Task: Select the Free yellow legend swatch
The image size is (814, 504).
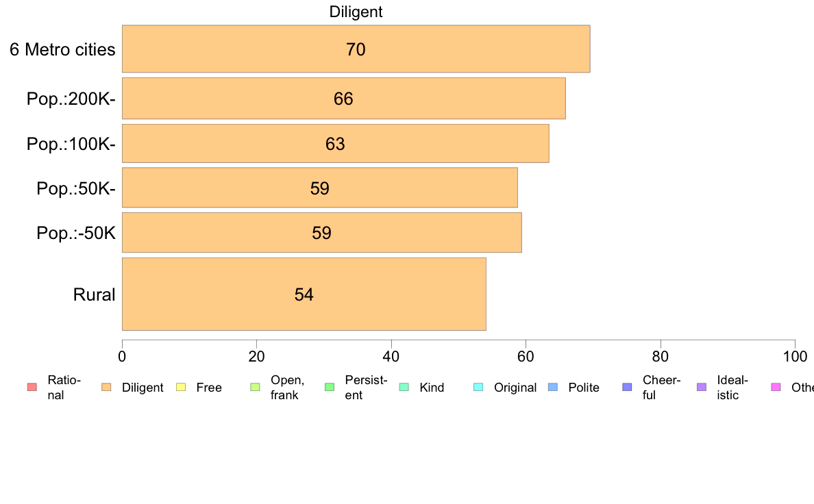Action: pos(181,387)
